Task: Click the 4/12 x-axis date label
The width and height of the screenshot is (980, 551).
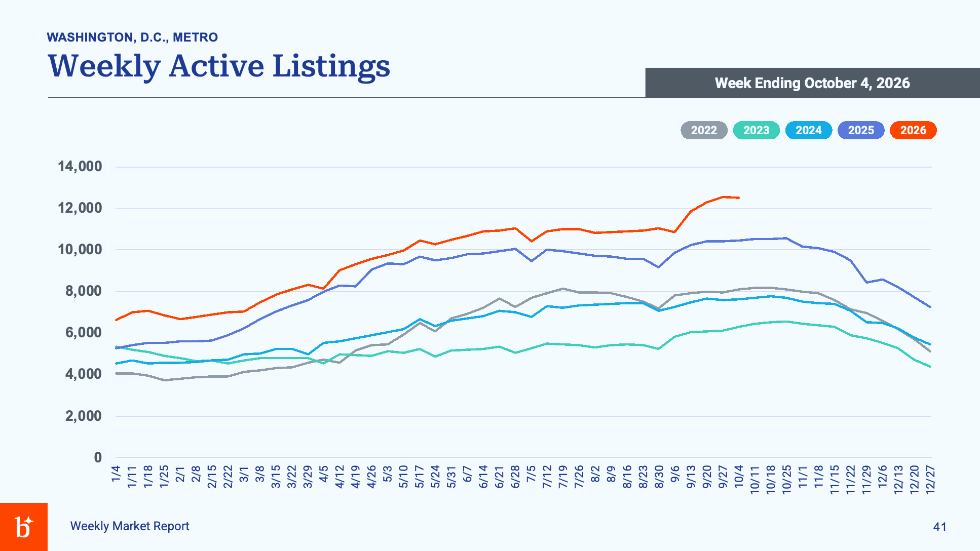Action: (x=340, y=477)
